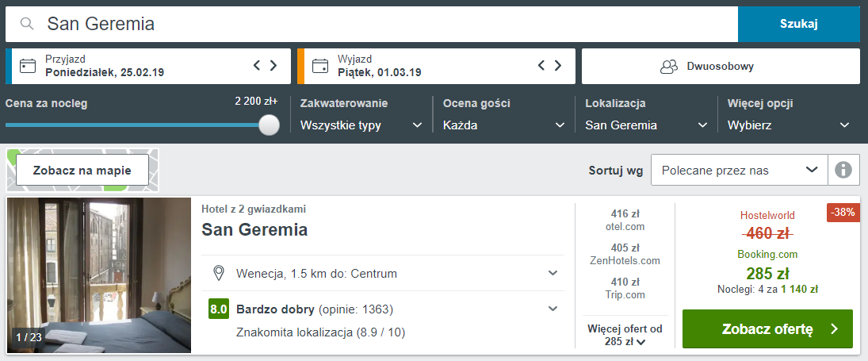Click the location pin icon for Wenecja
This screenshot has height=361, width=868.
click(x=219, y=273)
